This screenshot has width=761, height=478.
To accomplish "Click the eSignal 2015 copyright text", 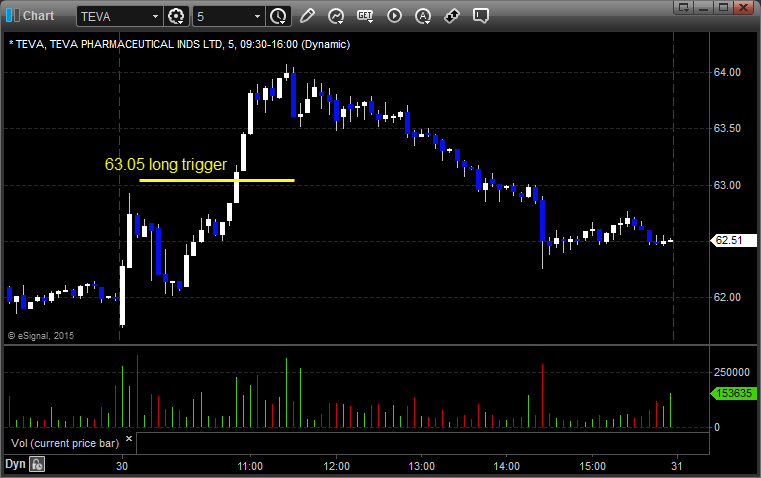I will tap(41, 335).
